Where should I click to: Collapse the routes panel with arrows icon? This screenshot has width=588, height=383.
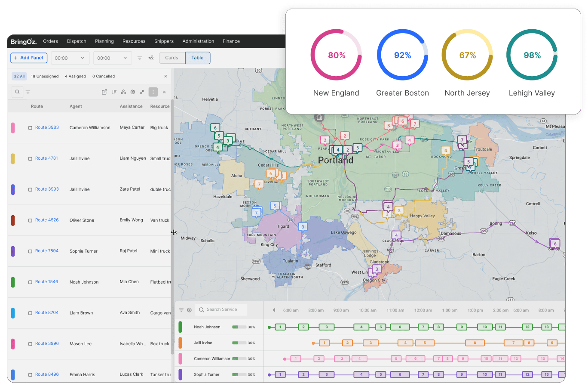[x=142, y=92]
